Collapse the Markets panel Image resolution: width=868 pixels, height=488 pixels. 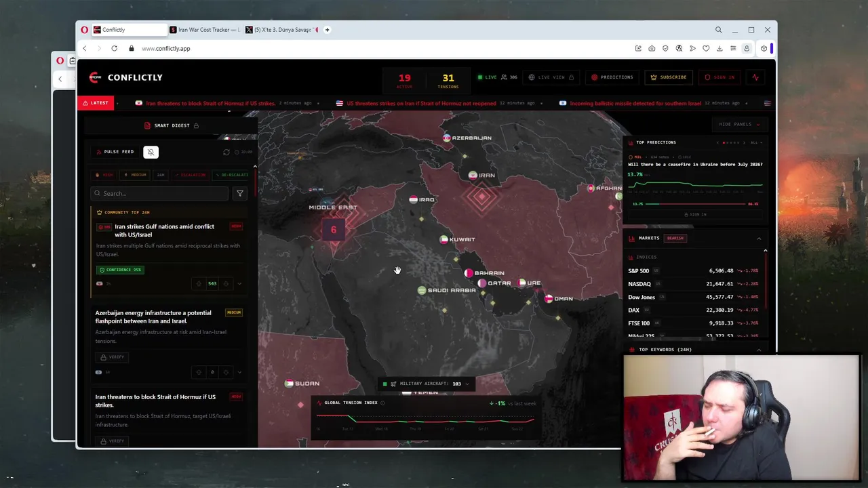[759, 239]
